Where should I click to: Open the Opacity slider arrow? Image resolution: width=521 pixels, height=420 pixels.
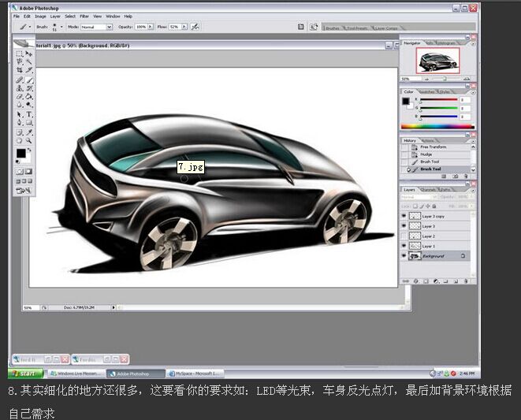pos(151,27)
